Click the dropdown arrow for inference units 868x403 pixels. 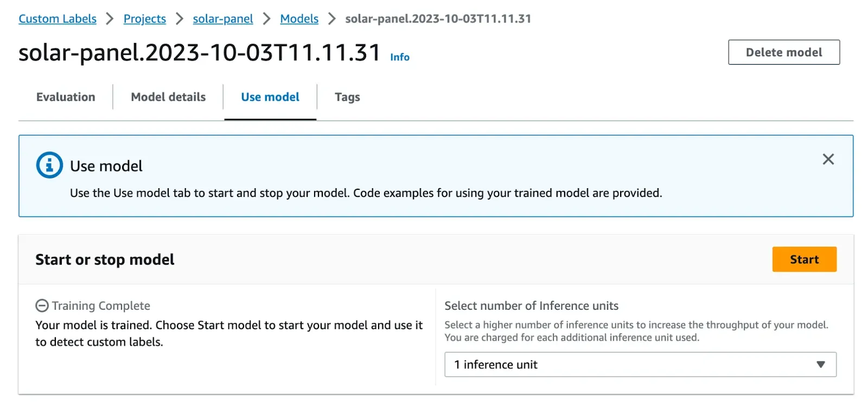[x=821, y=364]
